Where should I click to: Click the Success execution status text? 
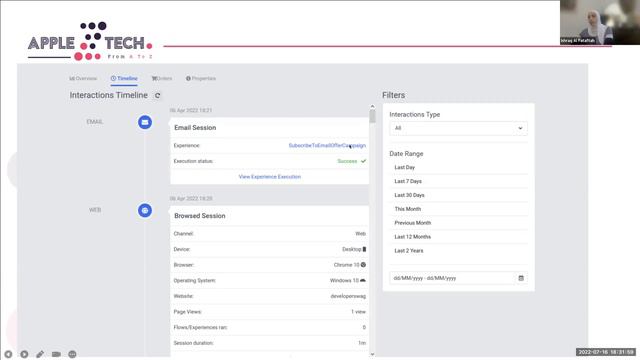coord(347,161)
